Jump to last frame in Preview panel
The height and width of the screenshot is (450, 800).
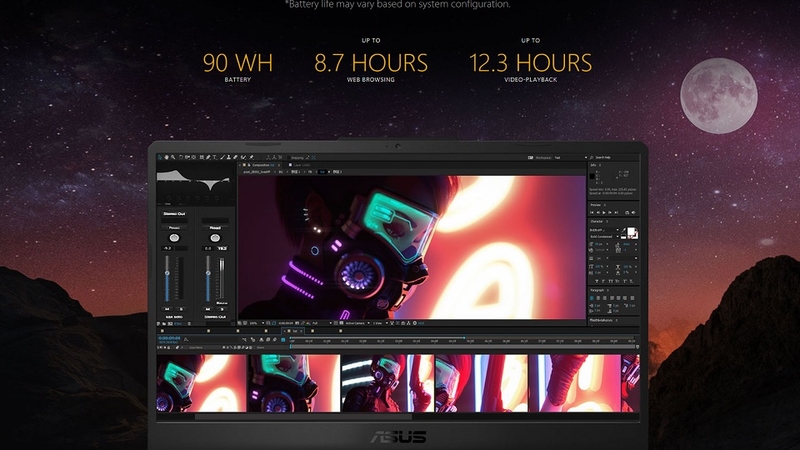(615, 213)
